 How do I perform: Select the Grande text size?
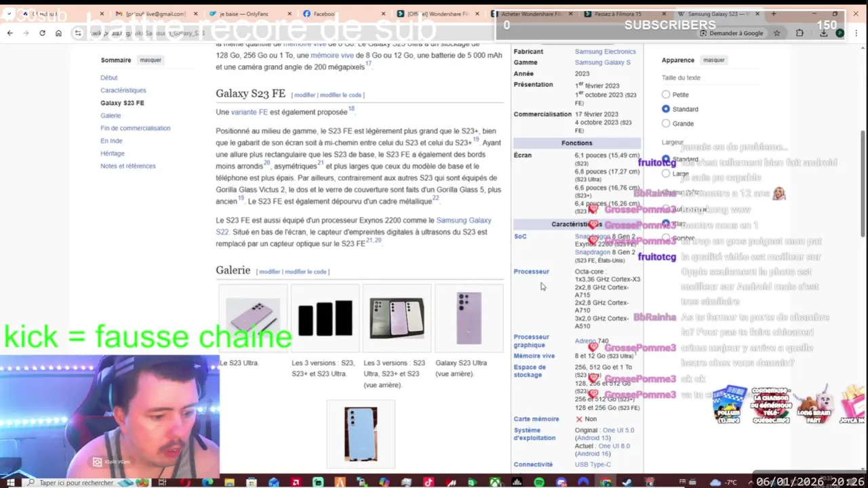tap(666, 123)
